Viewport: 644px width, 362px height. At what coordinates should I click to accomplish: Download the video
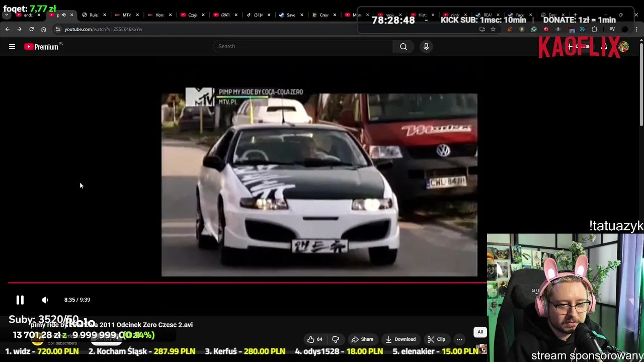(x=400, y=339)
